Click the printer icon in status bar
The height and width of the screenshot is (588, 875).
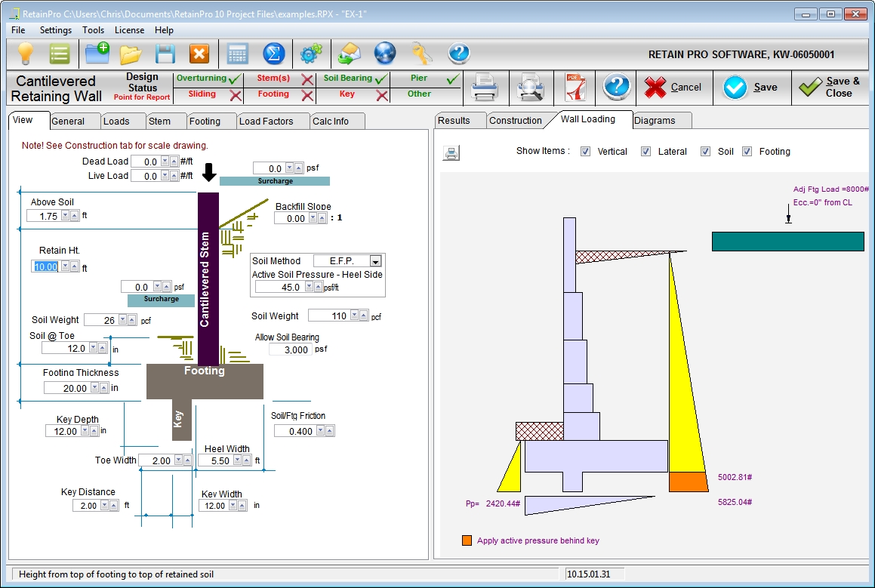click(485, 88)
